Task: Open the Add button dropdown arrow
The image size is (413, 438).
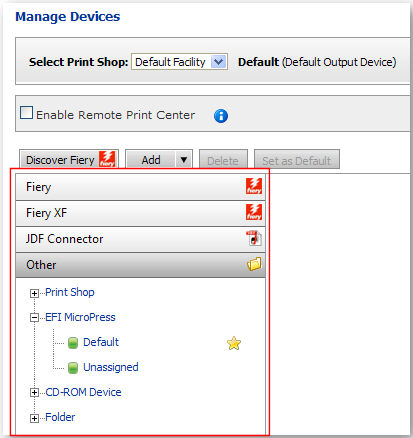Action: 184,160
